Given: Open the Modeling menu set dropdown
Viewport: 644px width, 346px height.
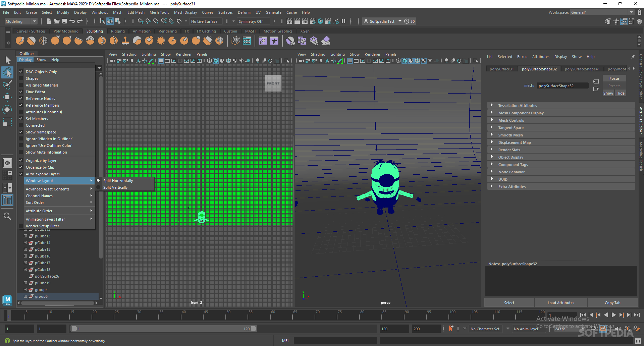Looking at the screenshot, I should coord(21,21).
